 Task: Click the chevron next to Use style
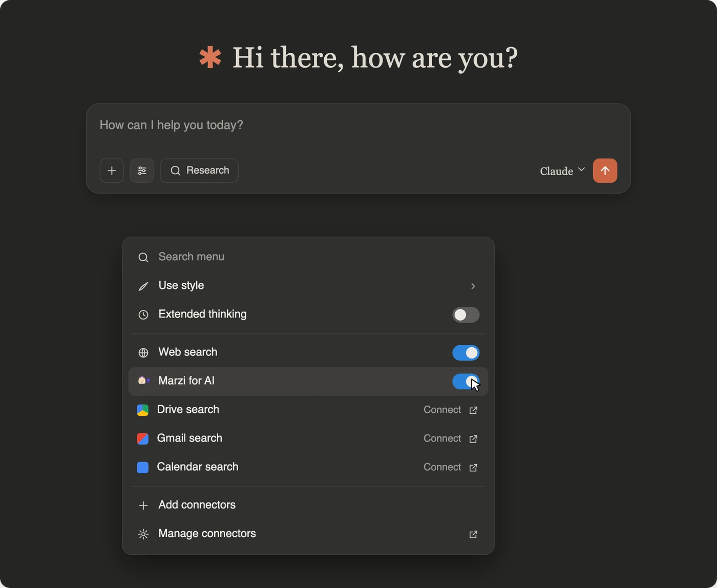point(473,286)
